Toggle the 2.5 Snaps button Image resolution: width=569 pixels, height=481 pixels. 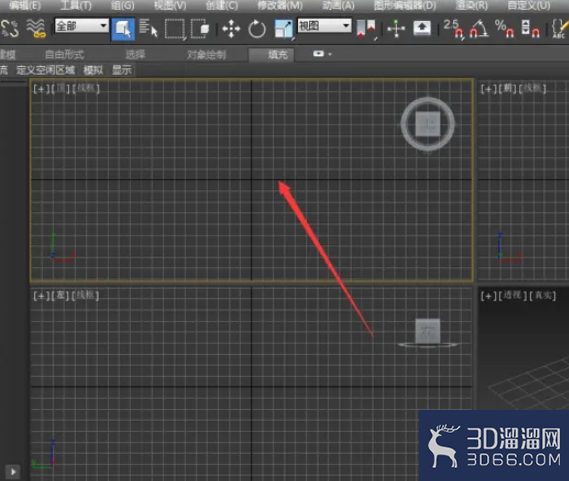coord(453,28)
